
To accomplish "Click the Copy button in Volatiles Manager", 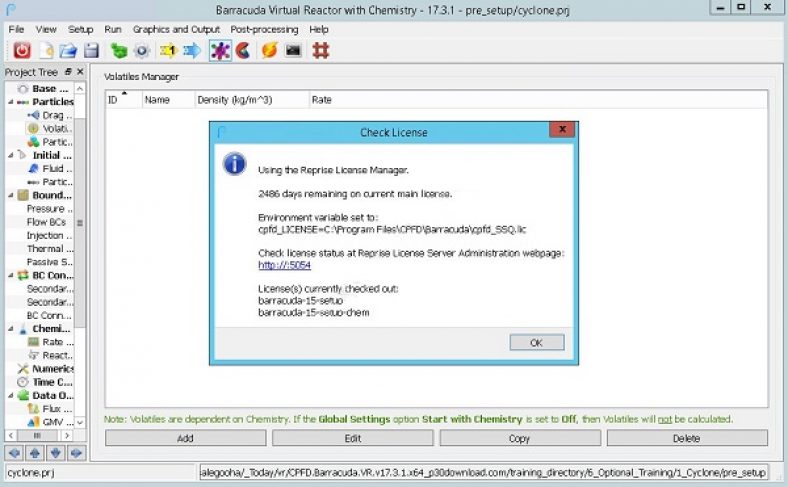I will 520,438.
